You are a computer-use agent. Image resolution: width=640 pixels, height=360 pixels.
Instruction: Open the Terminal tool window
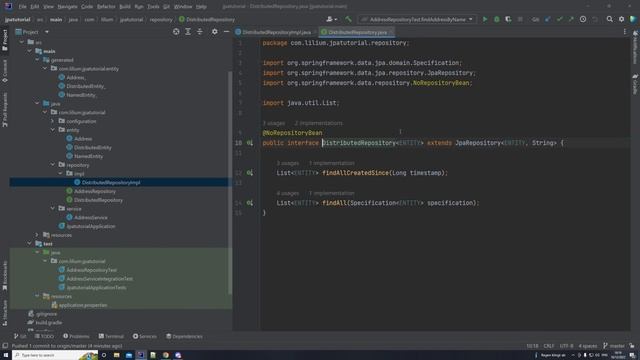pos(111,336)
